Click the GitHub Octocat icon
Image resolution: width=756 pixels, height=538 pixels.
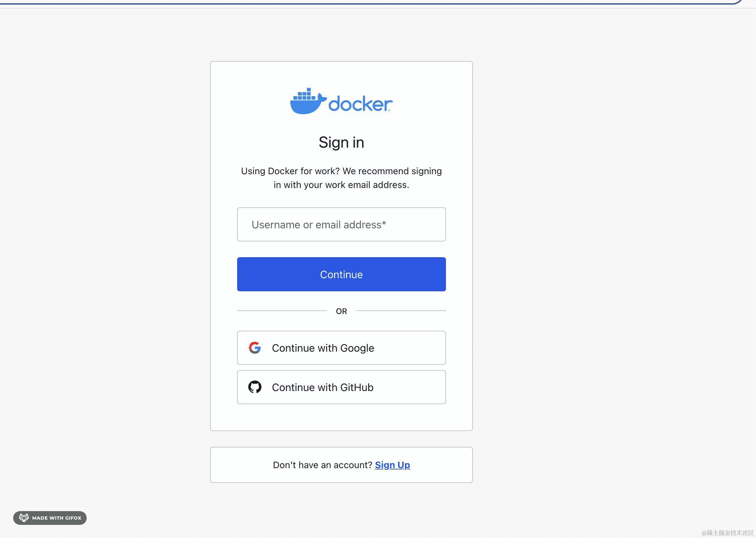(x=255, y=387)
